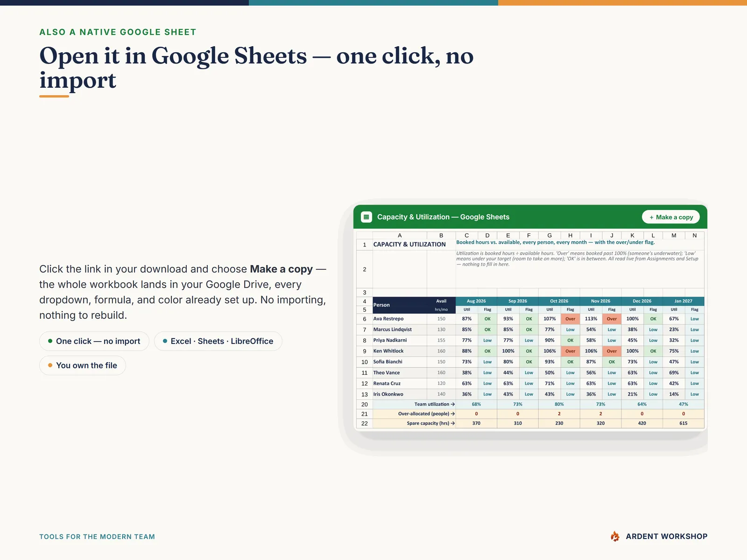Viewport: 747px width, 560px height.
Task: Click the ARDENT WORKSHOP brand name
Action: pos(666,537)
